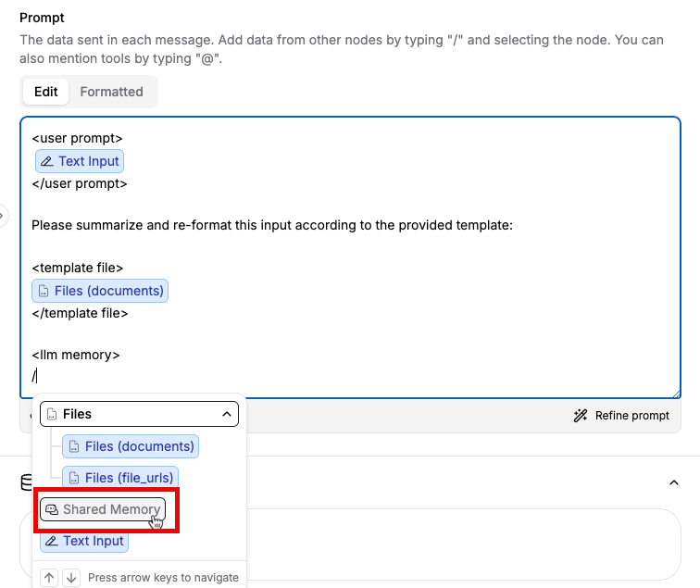Click the resize handle of the prompt textarea
The width and height of the screenshot is (700, 588).
pos(677,394)
